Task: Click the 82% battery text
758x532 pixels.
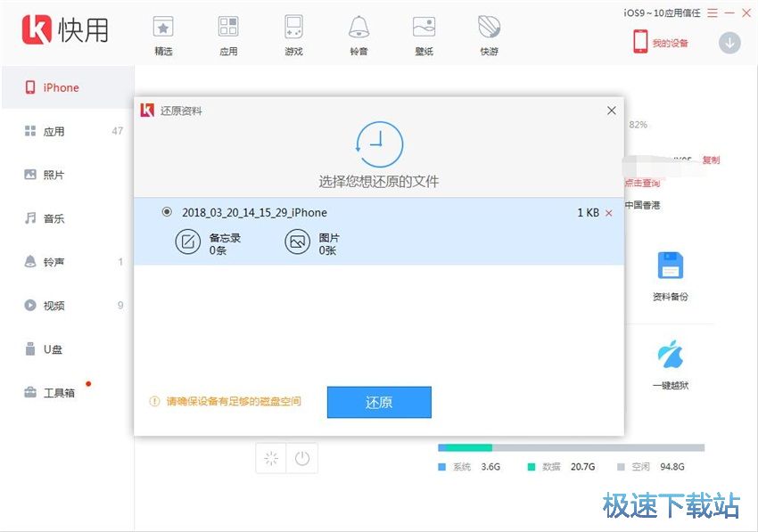Action: (x=639, y=125)
